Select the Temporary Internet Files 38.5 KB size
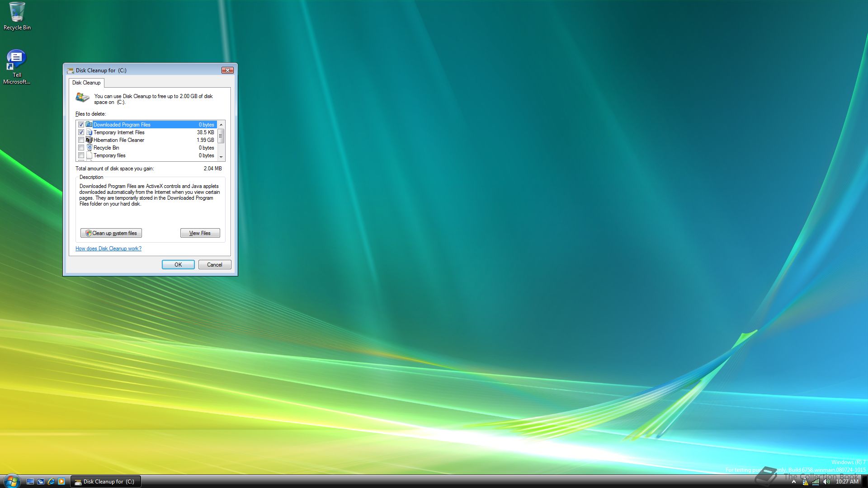The width and height of the screenshot is (868, 488). click(206, 132)
